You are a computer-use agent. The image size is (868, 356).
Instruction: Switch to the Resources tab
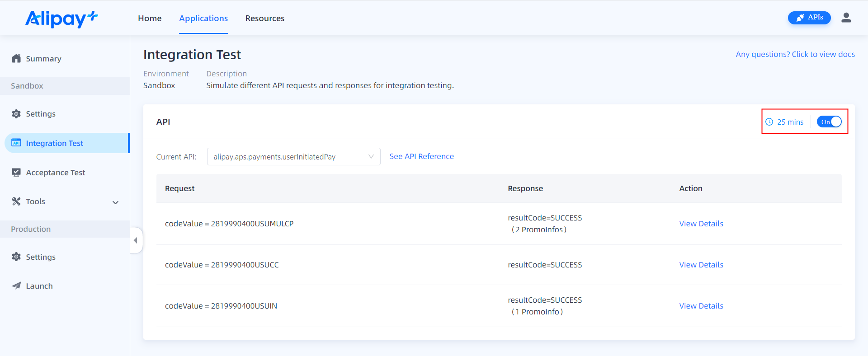pos(264,19)
